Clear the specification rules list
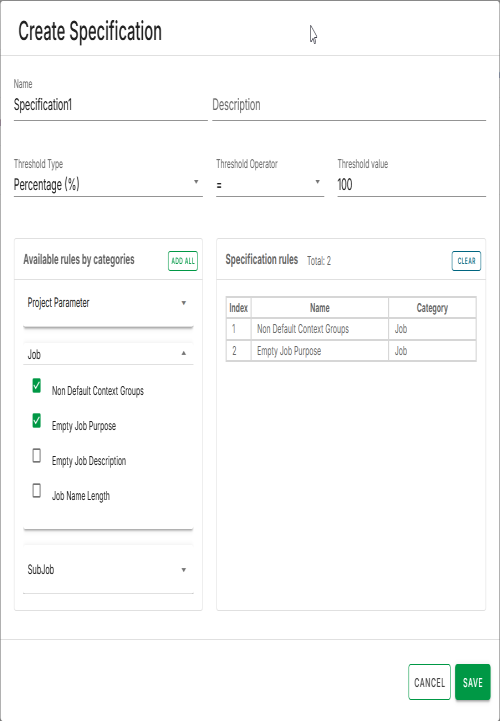This screenshot has width=500, height=721. coord(466,261)
